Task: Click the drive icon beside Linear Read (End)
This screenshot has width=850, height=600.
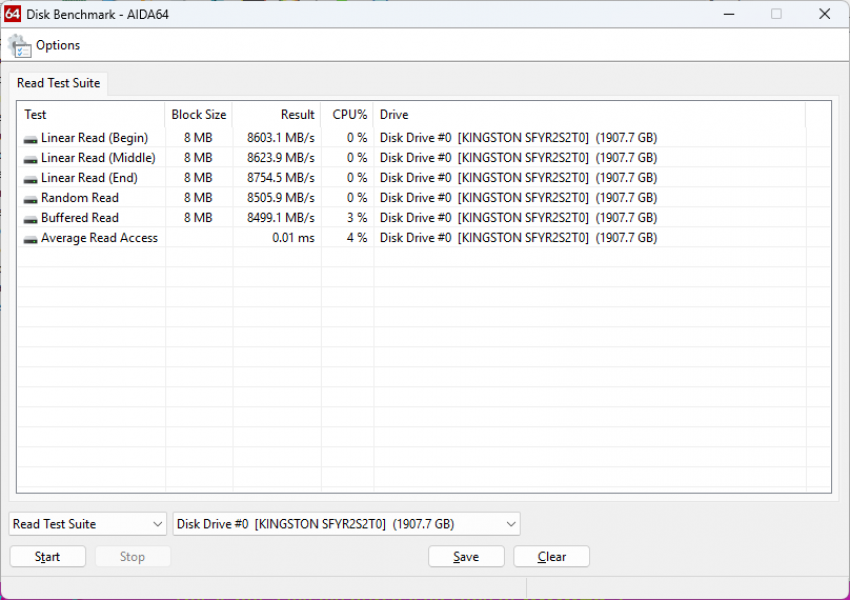Action: point(30,179)
